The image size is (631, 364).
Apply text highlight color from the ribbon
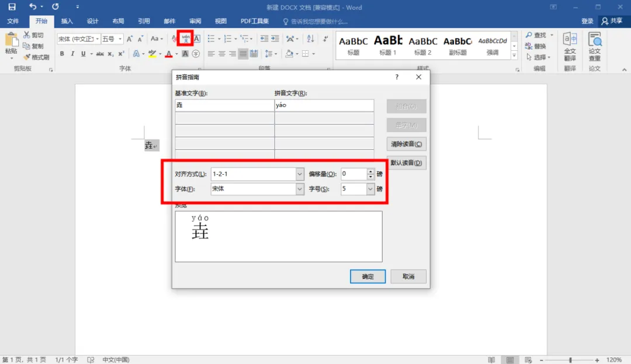152,53
